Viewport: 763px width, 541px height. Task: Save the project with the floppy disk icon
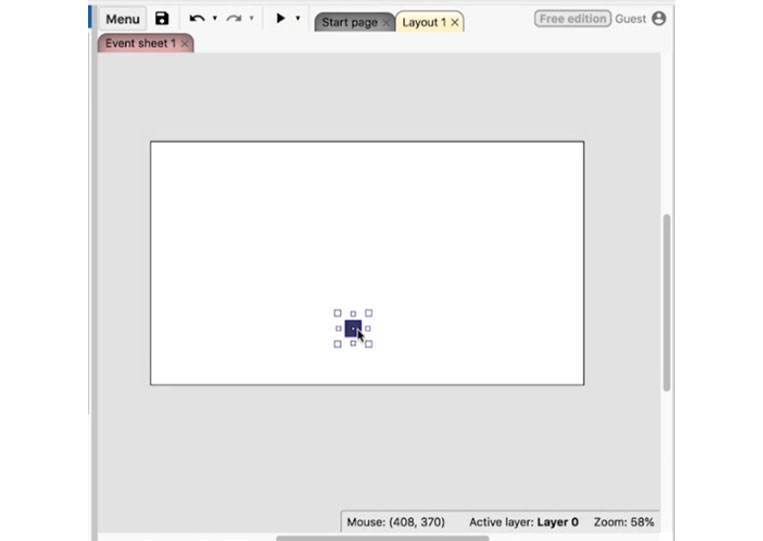tap(162, 18)
